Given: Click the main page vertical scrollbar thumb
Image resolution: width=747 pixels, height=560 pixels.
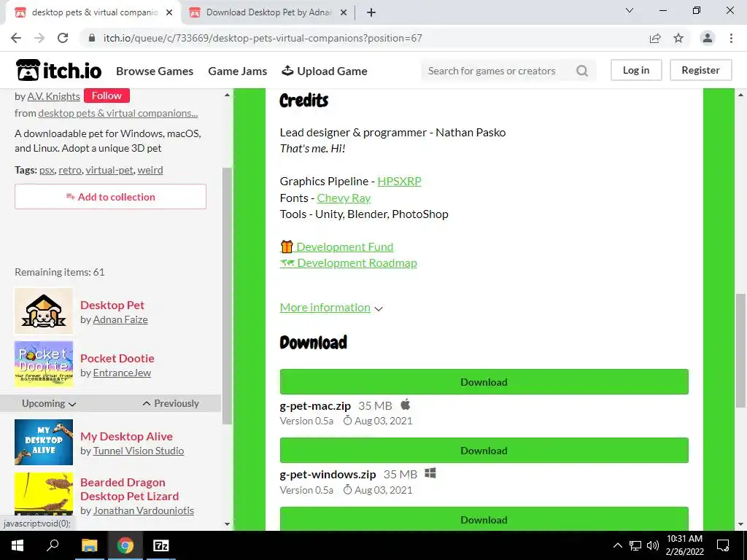Looking at the screenshot, I should (x=740, y=351).
